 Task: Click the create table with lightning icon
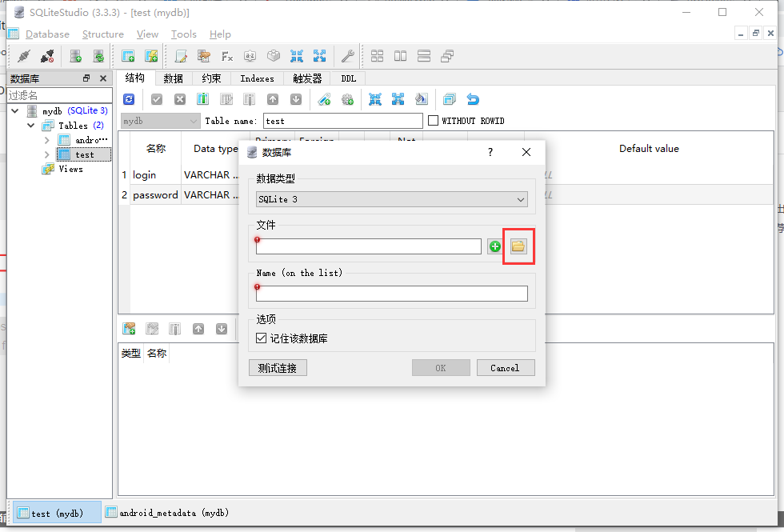[x=151, y=56]
